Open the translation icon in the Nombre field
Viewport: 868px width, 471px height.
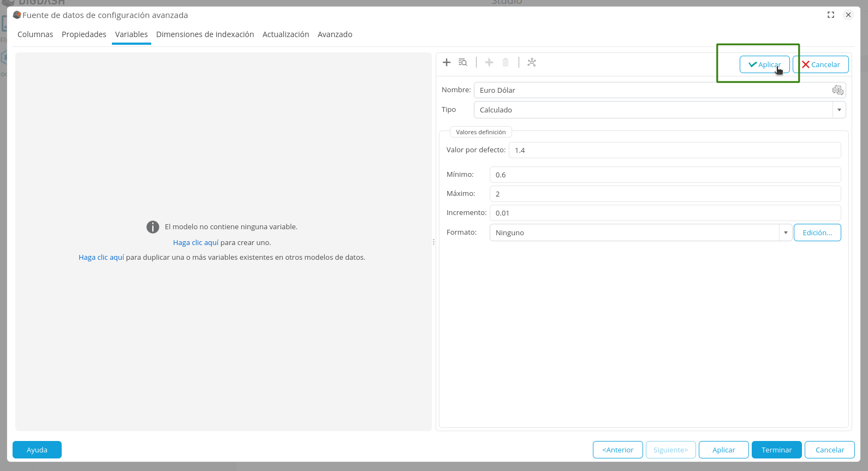point(837,90)
